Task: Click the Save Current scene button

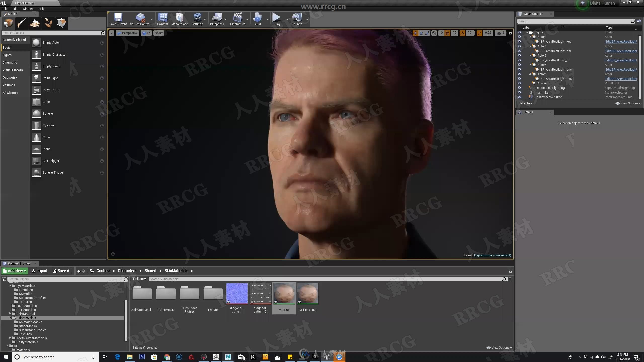Action: [x=117, y=19]
